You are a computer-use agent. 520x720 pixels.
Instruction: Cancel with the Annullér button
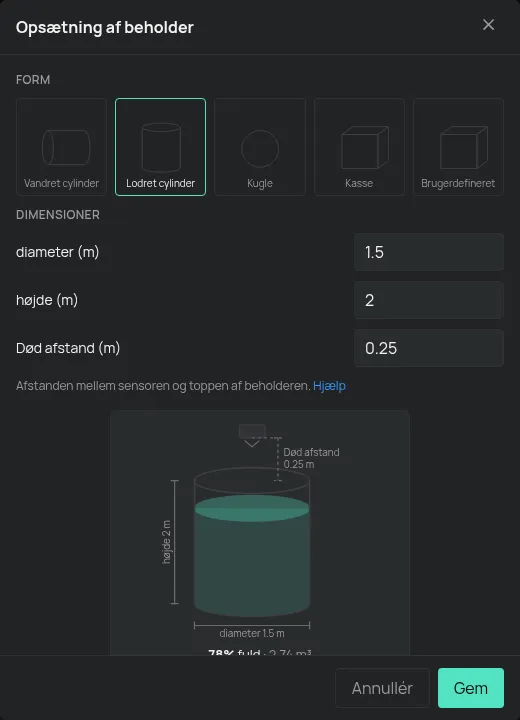coord(382,688)
